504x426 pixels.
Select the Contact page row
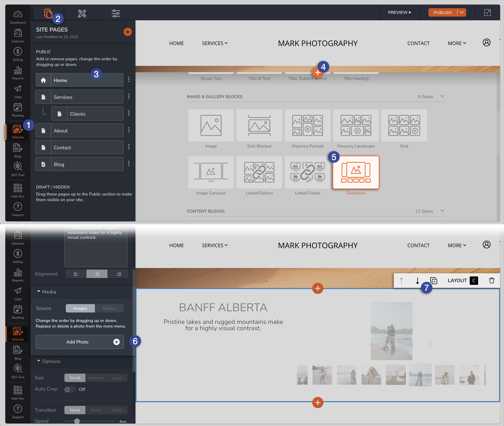pyautogui.click(x=79, y=147)
